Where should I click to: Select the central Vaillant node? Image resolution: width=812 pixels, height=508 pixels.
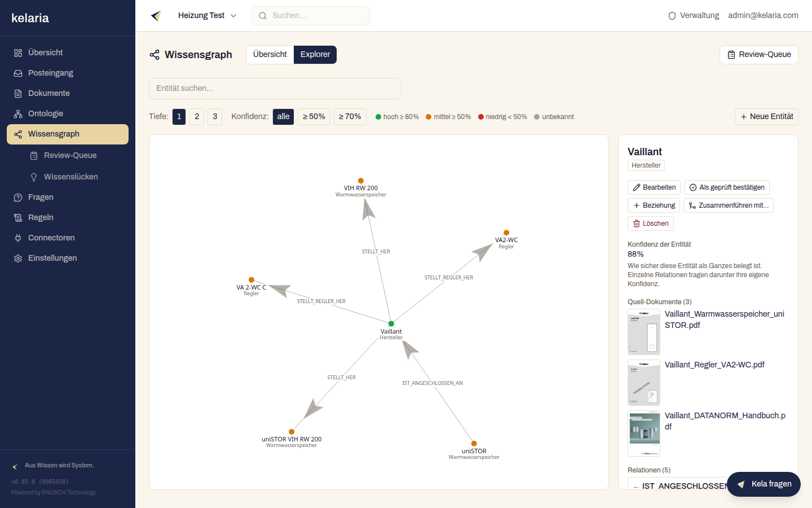pos(391,324)
